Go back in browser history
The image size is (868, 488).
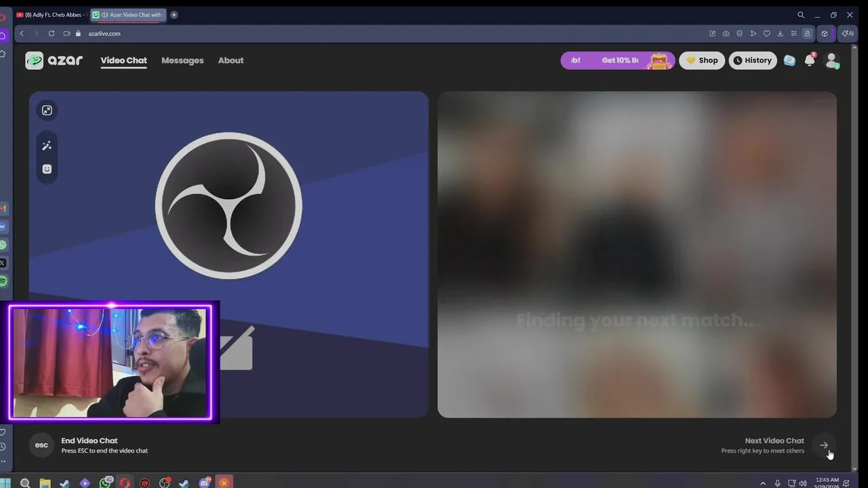click(x=22, y=33)
